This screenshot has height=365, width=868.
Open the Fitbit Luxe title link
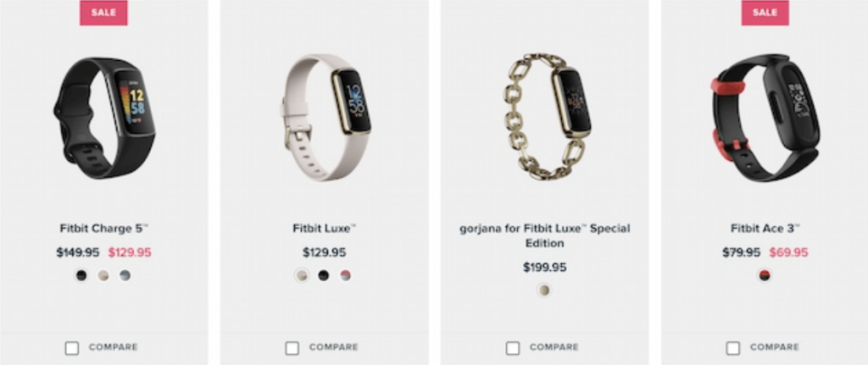(325, 229)
